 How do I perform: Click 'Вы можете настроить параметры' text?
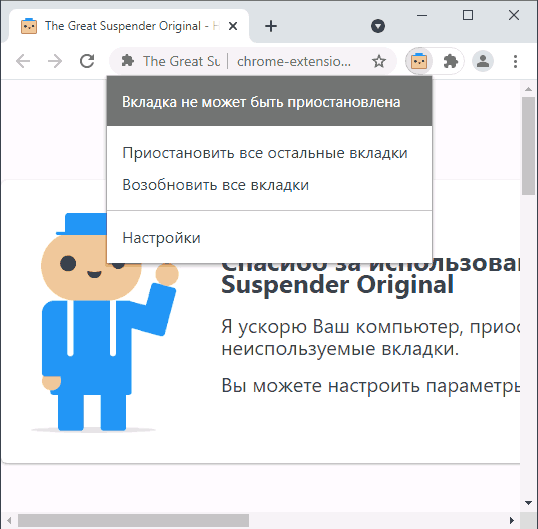point(371,386)
